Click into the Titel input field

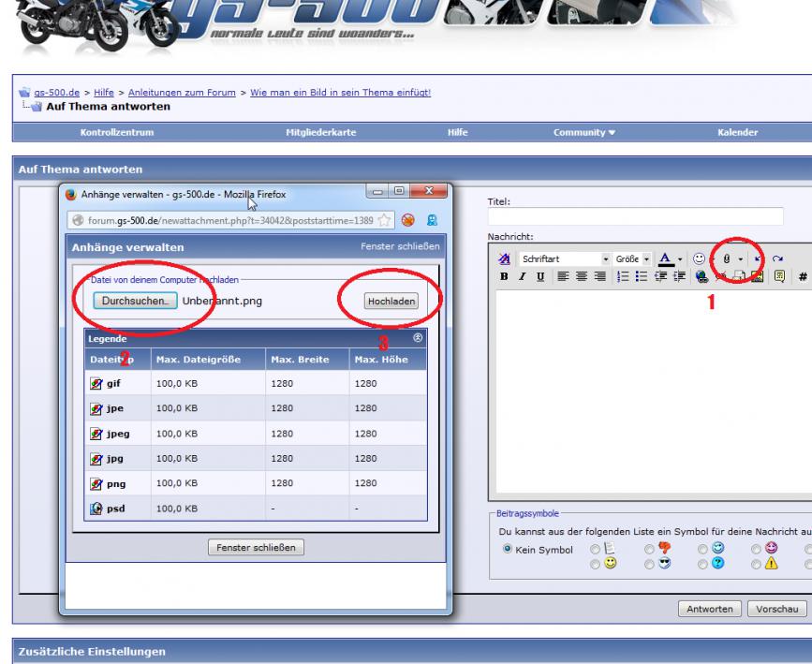click(x=635, y=216)
